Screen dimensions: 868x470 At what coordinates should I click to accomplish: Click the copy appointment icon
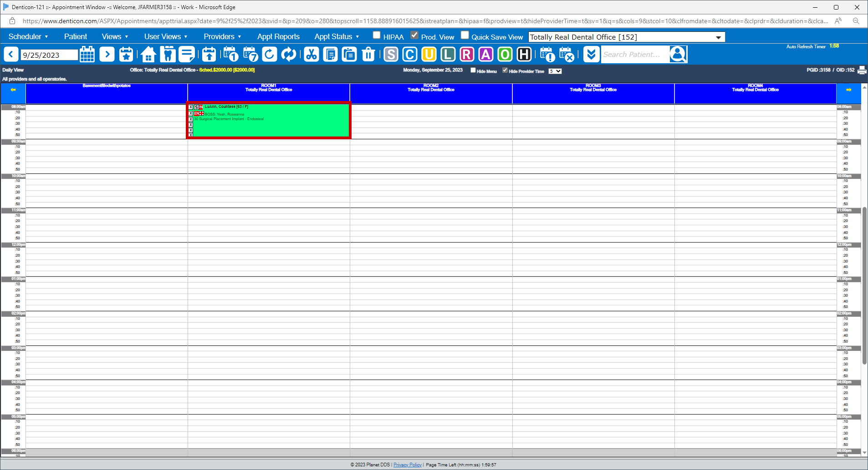coord(330,55)
